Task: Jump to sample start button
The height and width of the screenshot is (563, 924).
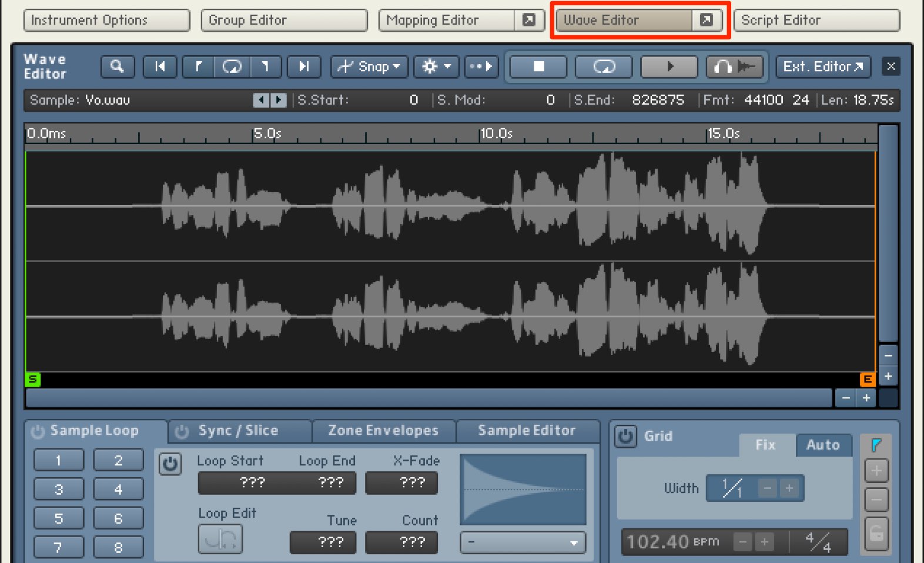Action: [x=160, y=66]
